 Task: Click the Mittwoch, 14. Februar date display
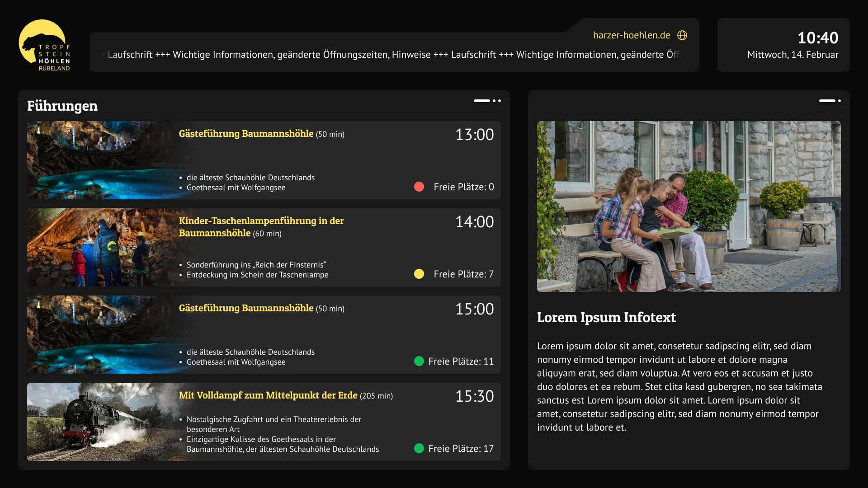click(x=793, y=55)
